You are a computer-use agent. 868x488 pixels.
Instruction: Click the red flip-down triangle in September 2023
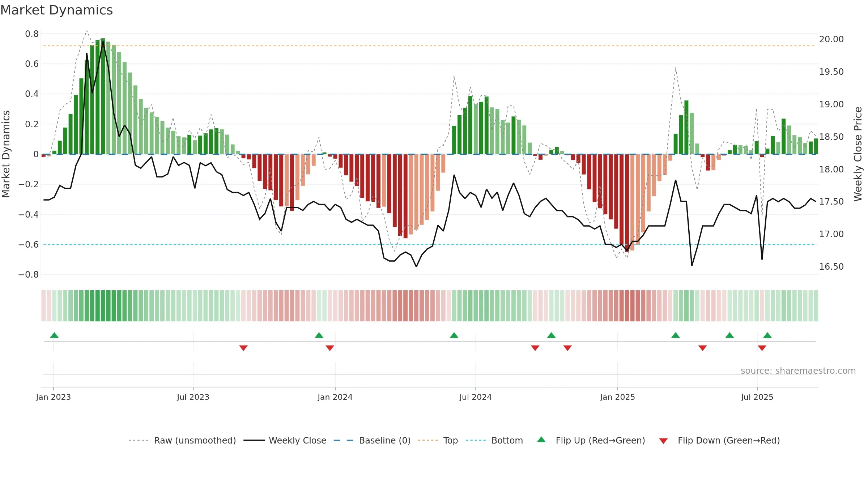point(243,348)
